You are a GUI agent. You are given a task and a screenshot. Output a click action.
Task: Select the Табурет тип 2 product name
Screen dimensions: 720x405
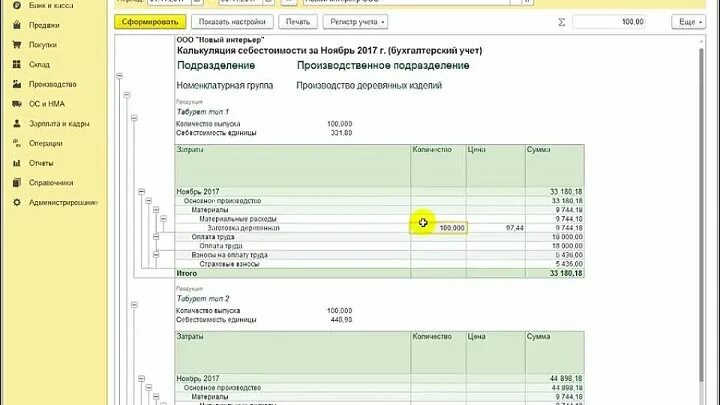point(202,298)
